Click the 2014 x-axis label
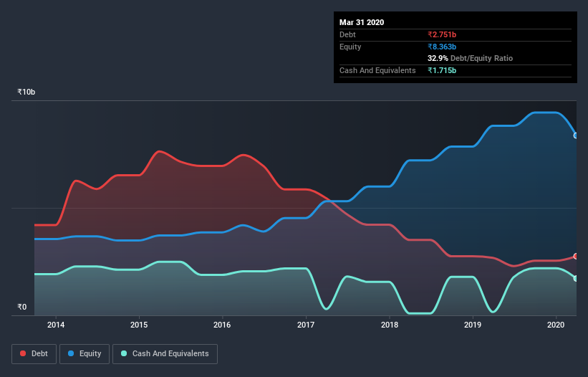This screenshot has height=377, width=588. (55, 325)
